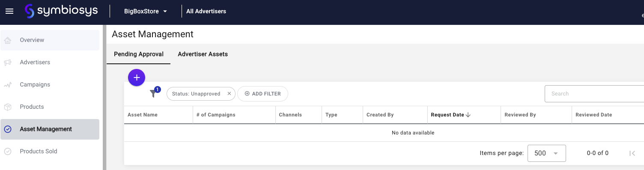Open the Items per page dropdown
Viewport: 644px width, 170px height.
tap(547, 153)
